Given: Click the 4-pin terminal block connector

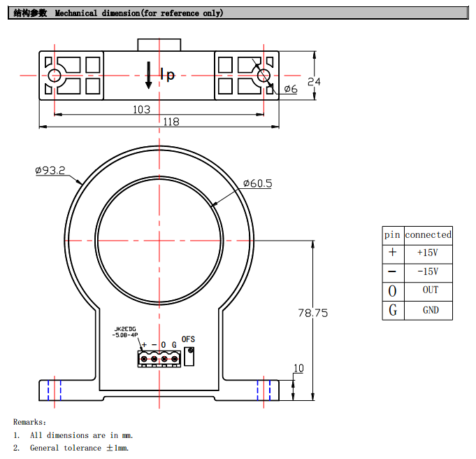Looking at the screenshot, I should pyautogui.click(x=159, y=360).
